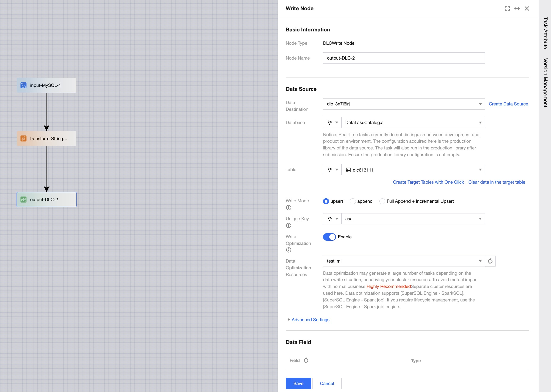Select the transform-String node on canvas
Image resolution: width=551 pixels, height=392 pixels.
(x=46, y=139)
